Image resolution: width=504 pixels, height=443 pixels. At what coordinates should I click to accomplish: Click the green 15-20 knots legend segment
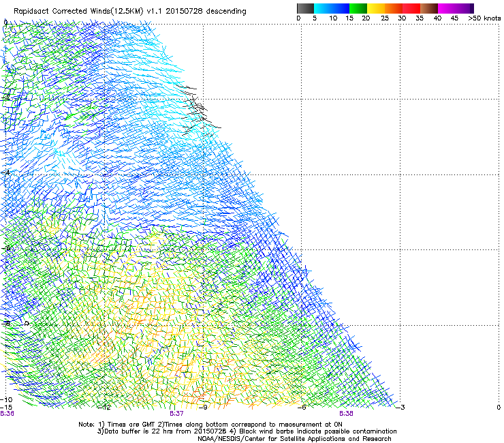358,8
